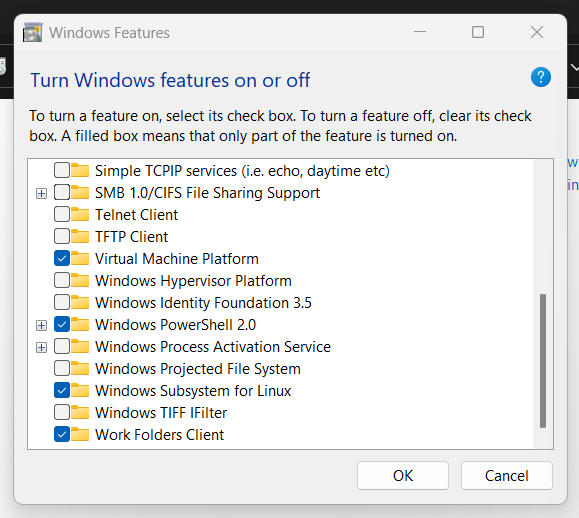The width and height of the screenshot is (579, 518).
Task: Expand the SMB 1.0/CIFS File Sharing Support node
Action: (41, 193)
